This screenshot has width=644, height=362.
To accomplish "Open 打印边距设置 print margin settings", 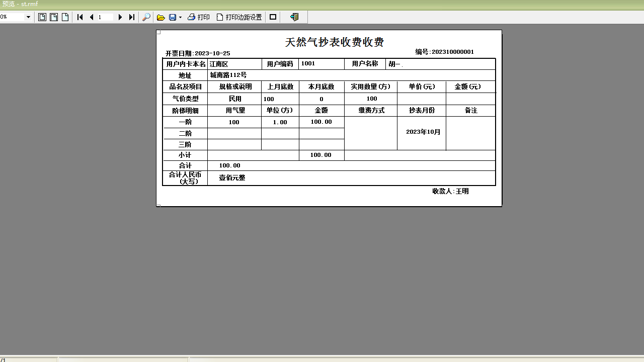I will click(239, 17).
